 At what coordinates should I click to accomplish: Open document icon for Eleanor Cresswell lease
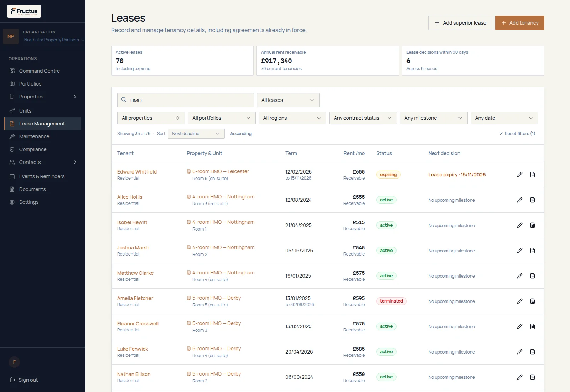tap(533, 326)
